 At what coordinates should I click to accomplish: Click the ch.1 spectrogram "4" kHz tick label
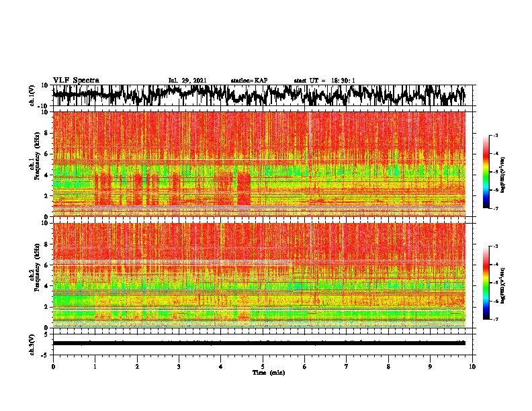46,175
